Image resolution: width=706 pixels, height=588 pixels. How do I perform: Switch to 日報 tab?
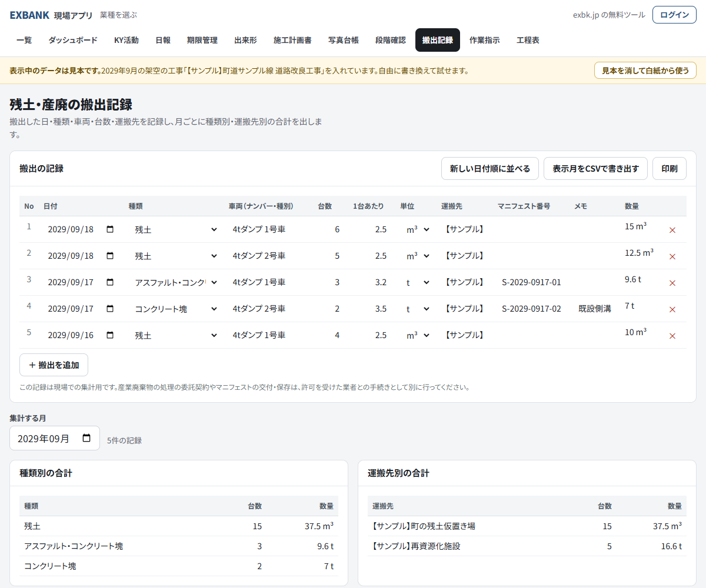[x=163, y=40]
